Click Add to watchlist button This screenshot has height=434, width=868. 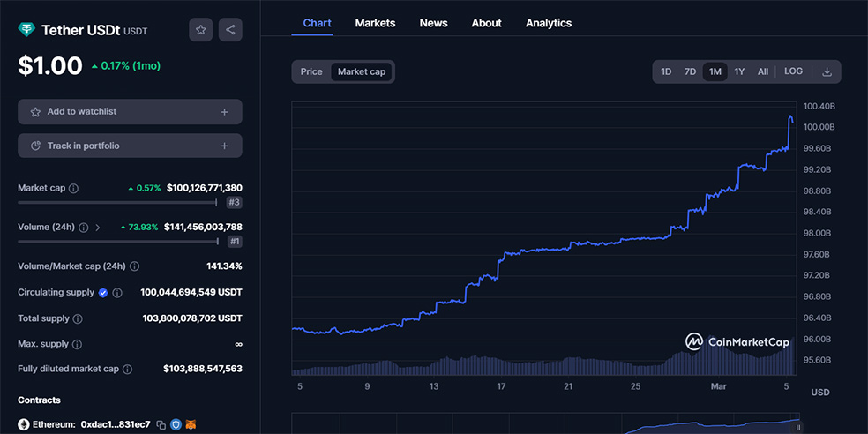(x=130, y=112)
